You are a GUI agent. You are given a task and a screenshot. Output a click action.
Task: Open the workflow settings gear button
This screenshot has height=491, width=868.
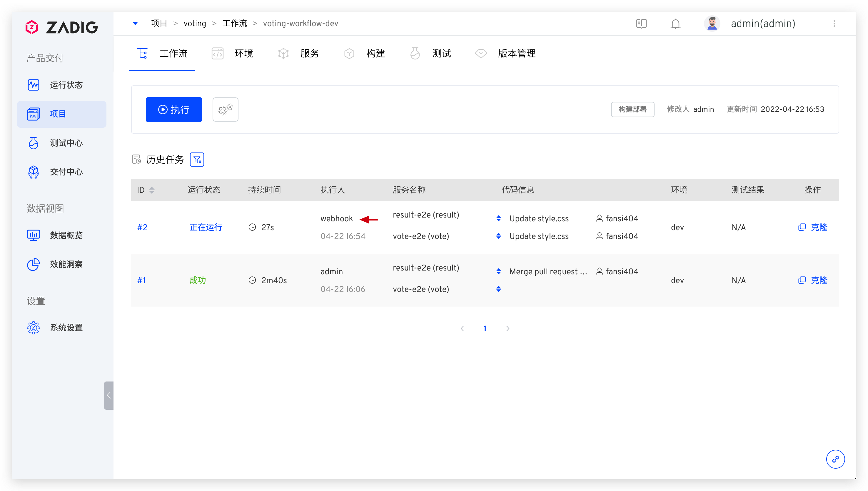click(x=225, y=110)
